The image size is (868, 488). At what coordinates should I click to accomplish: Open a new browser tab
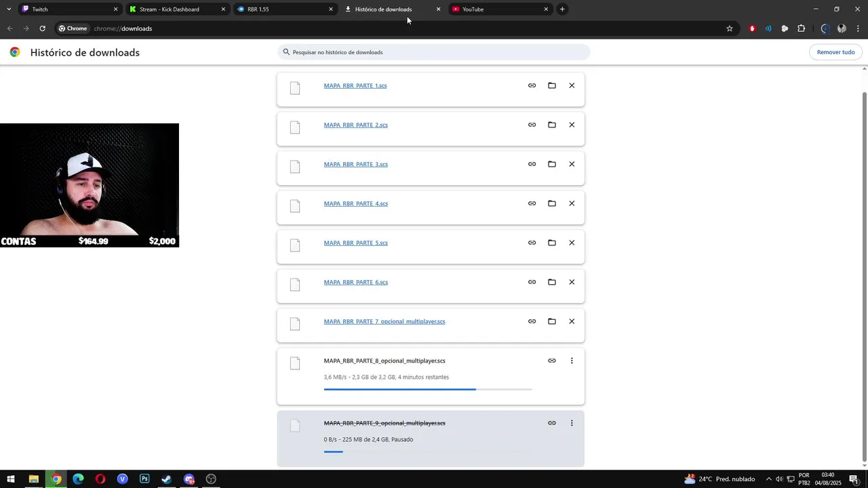[x=562, y=9]
